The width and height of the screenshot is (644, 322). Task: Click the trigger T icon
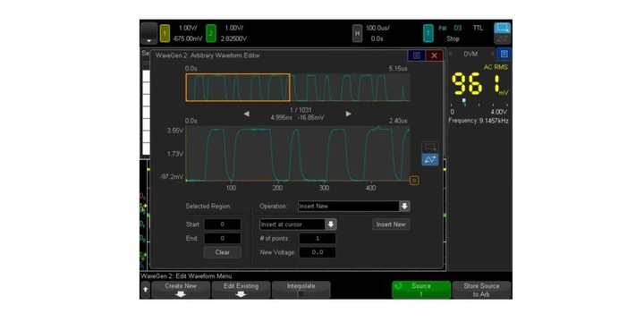pos(428,33)
